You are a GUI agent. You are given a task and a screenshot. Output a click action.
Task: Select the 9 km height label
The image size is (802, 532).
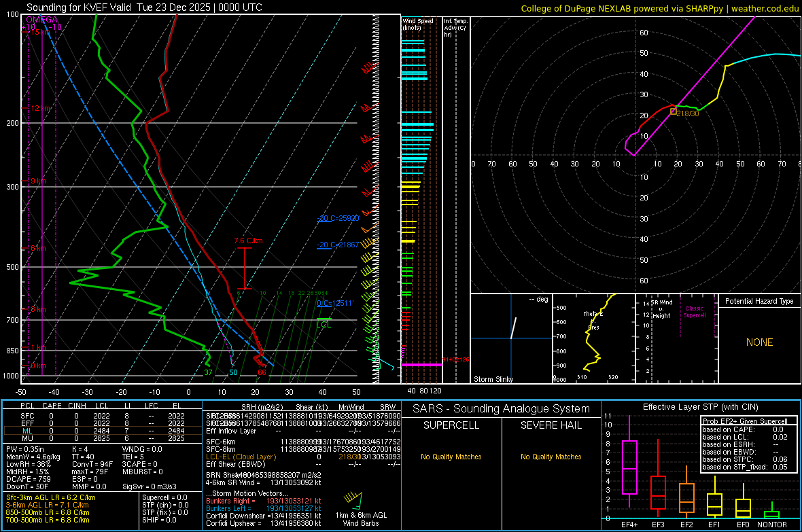38,181
